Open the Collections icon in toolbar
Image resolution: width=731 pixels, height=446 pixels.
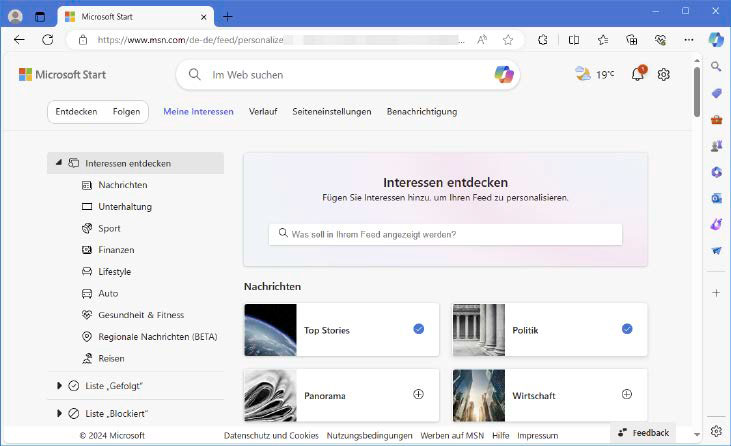632,40
